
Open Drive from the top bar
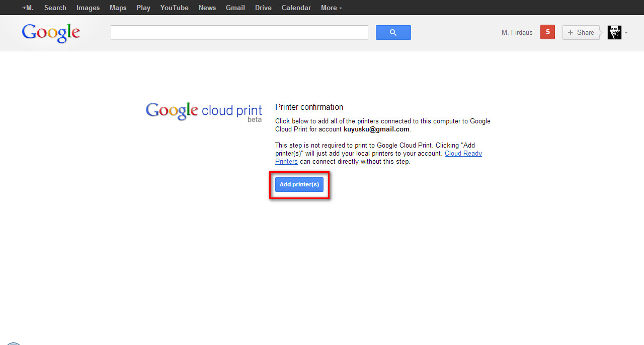(263, 8)
